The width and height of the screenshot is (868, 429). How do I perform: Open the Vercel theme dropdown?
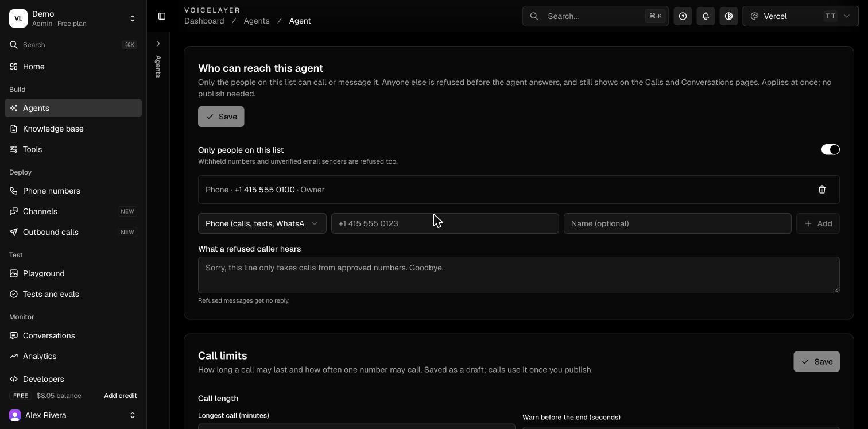pyautogui.click(x=800, y=16)
